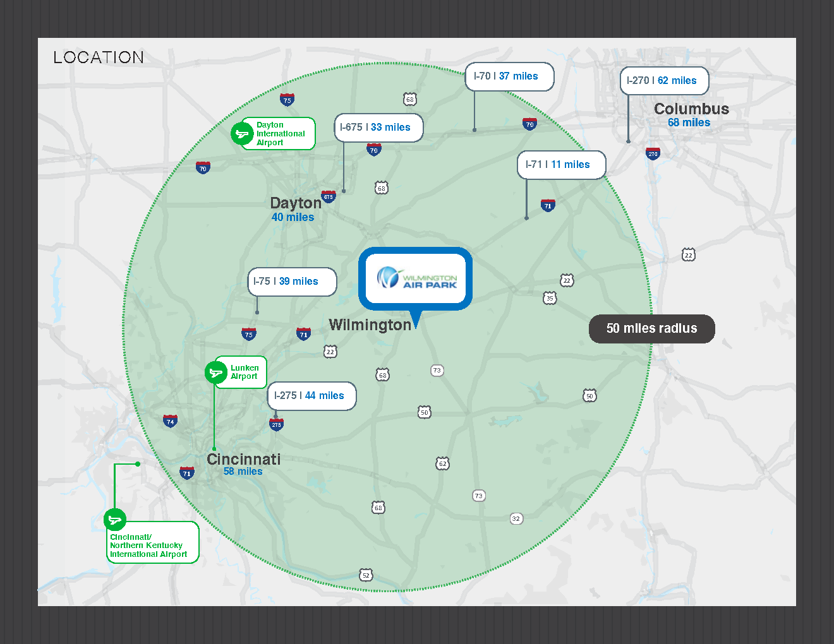Viewport: 834px width, 644px height.
Task: Click the Route 50 shield below '50 miles radius'
Action: pos(589,396)
